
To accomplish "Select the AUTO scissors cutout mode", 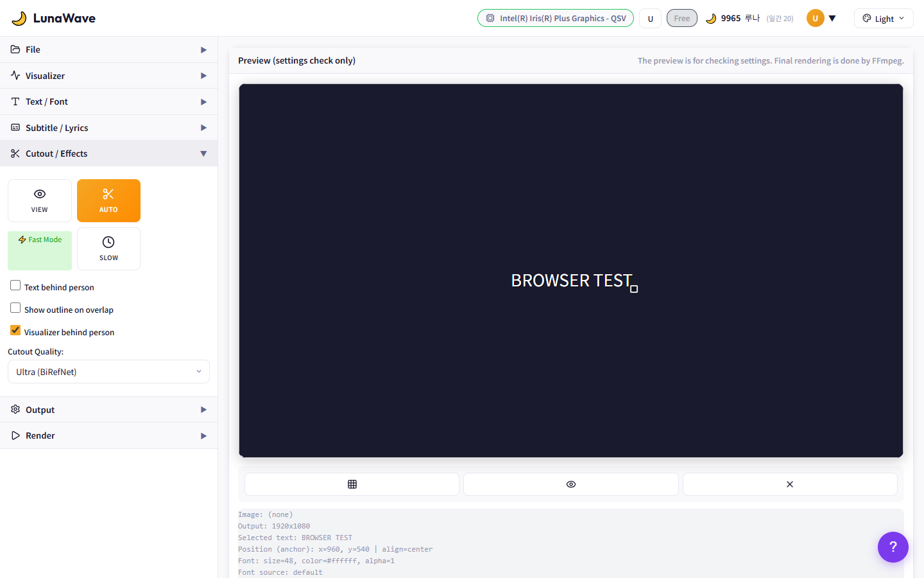I will point(108,200).
